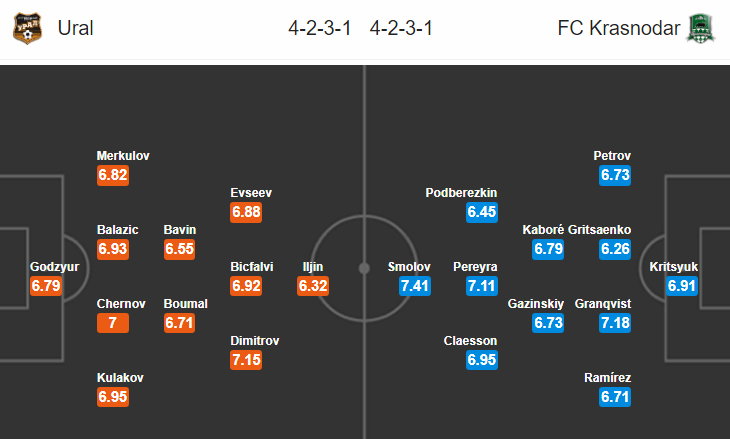730x439 pixels.
Task: Select Granqvist's 7.18 rating badge
Action: pos(615,323)
